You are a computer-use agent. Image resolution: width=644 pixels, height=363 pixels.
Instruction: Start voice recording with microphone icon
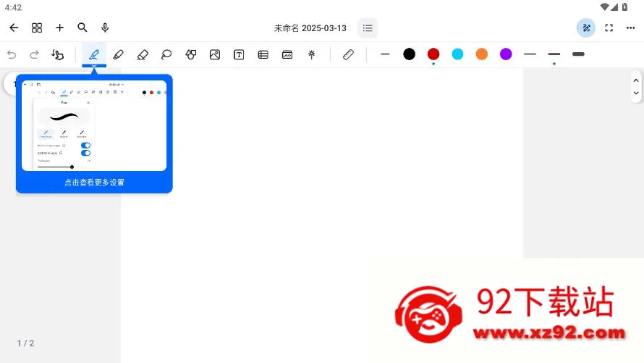pyautogui.click(x=105, y=28)
